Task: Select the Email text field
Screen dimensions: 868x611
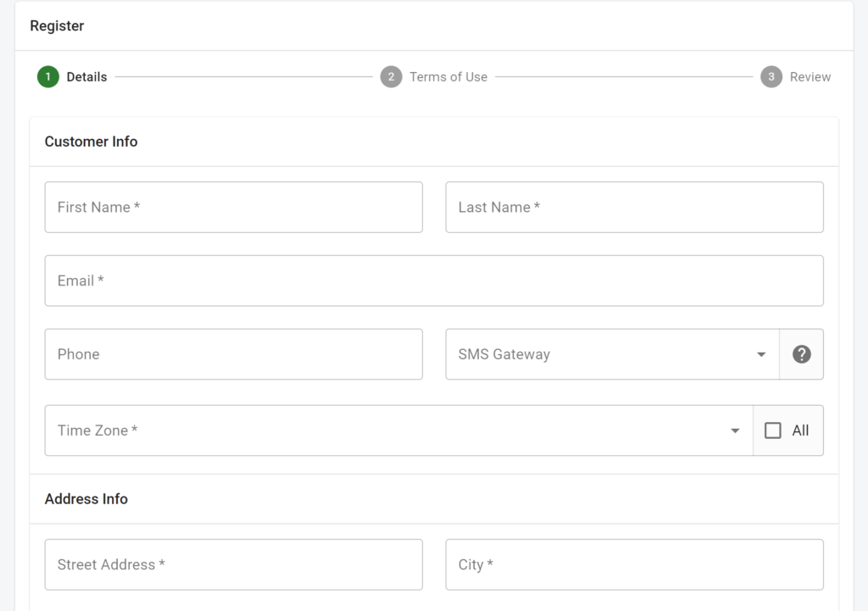Action: coord(433,281)
